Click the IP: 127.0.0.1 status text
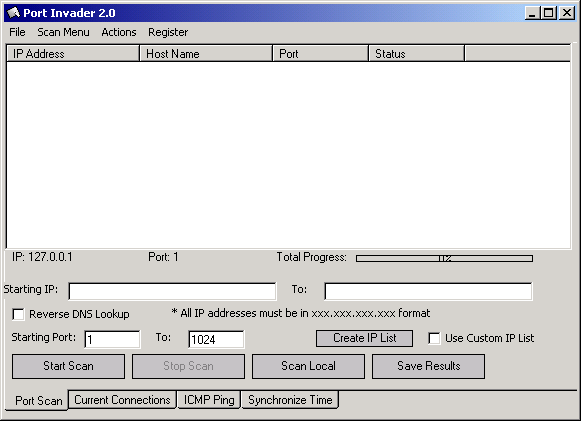581x421 pixels. coord(42,257)
